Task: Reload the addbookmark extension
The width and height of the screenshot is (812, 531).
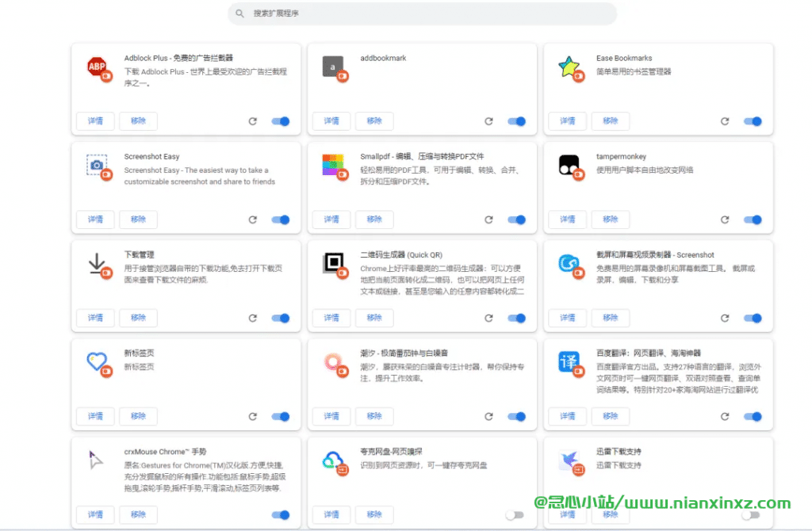Action: pyautogui.click(x=488, y=121)
